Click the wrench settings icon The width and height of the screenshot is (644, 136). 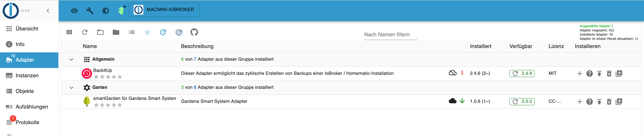coord(90,10)
